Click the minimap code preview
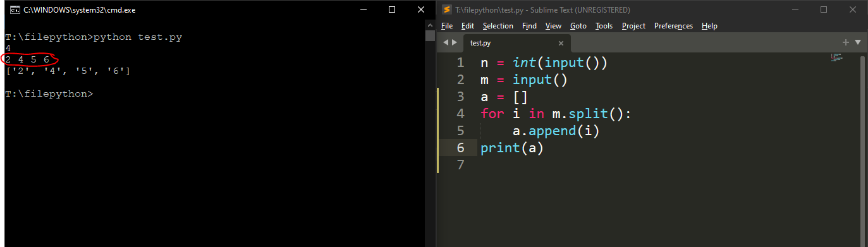Viewport: 868px width, 247px height. click(x=837, y=57)
